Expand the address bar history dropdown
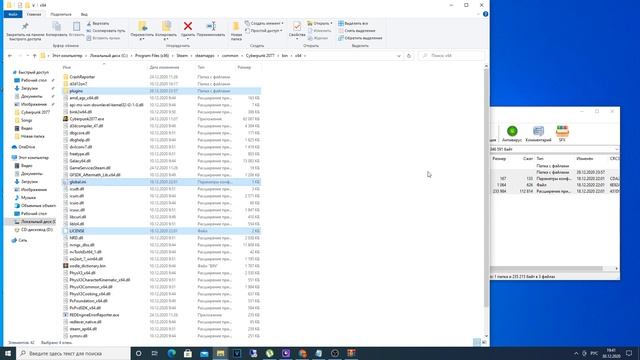The height and width of the screenshot is (360, 640). pyautogui.click(x=399, y=56)
